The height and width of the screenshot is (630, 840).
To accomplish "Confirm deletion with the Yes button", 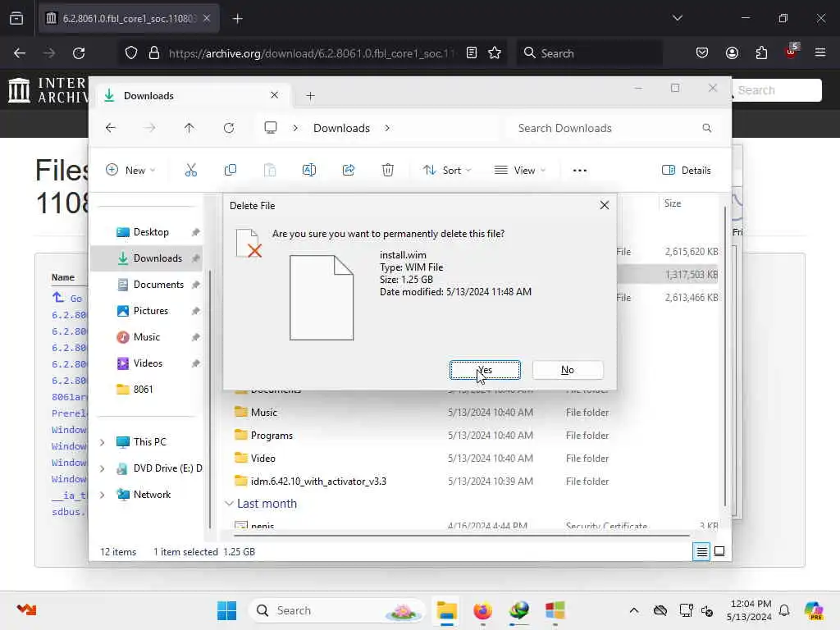I will click(485, 370).
